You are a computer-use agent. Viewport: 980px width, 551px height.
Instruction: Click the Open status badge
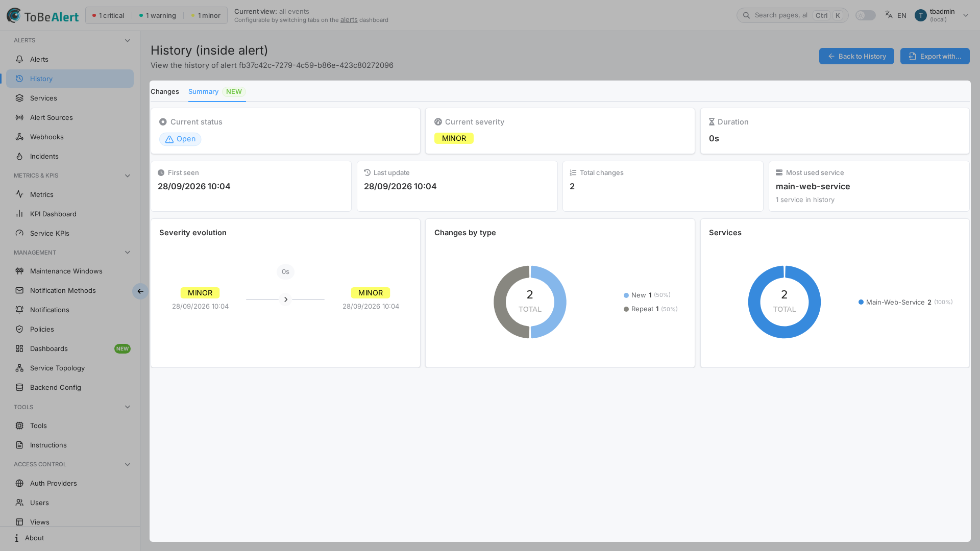pyautogui.click(x=180, y=139)
